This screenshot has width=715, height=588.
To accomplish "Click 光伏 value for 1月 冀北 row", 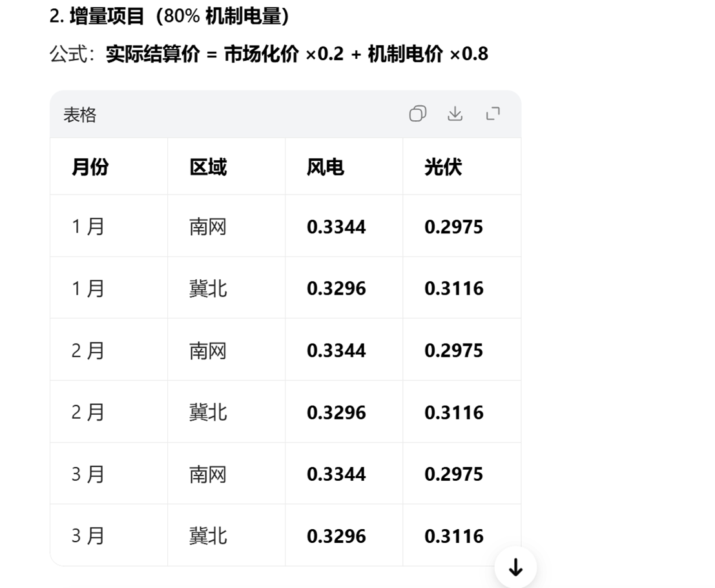I will click(x=454, y=288).
